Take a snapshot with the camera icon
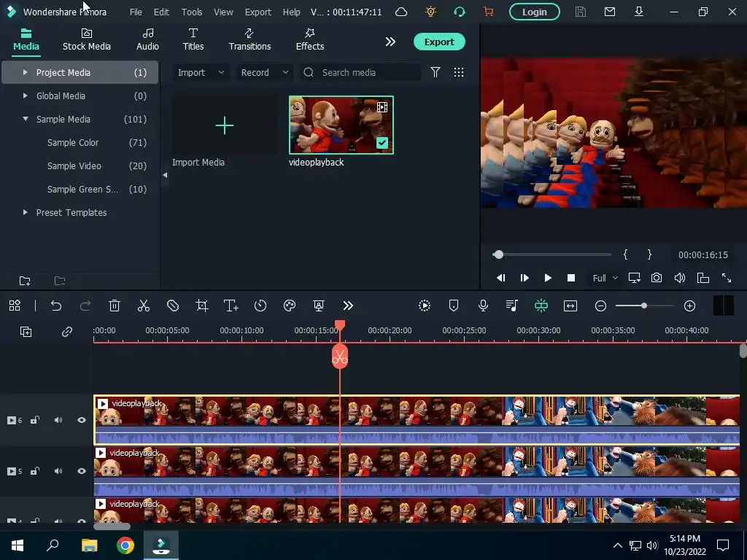This screenshot has height=560, width=747. tap(657, 278)
